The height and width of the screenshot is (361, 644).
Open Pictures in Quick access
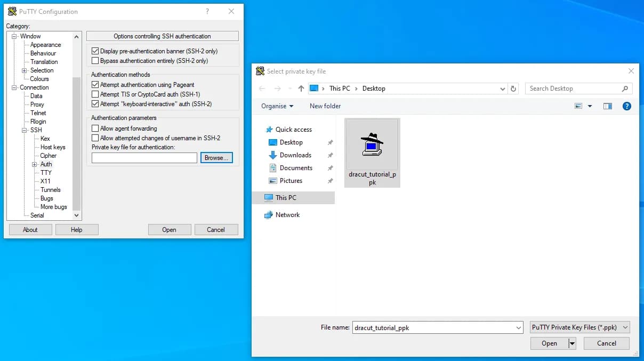pyautogui.click(x=291, y=181)
